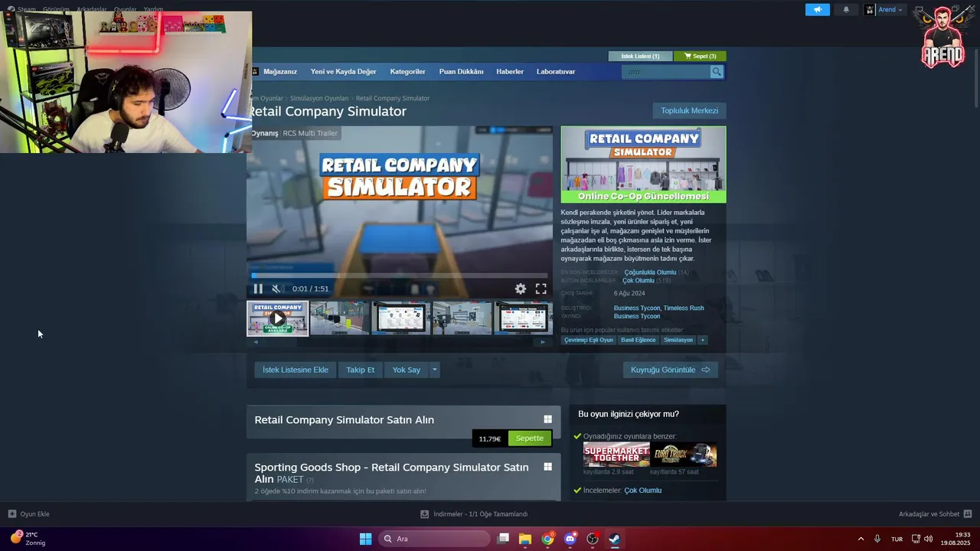This screenshot has height=551, width=980.
Task: Open the video player settings gear
Action: coord(521,289)
